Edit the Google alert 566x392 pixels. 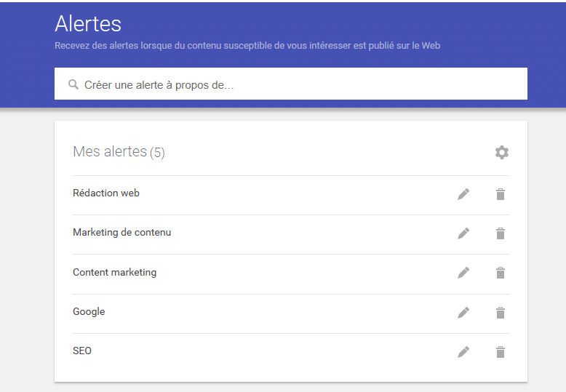pos(463,313)
